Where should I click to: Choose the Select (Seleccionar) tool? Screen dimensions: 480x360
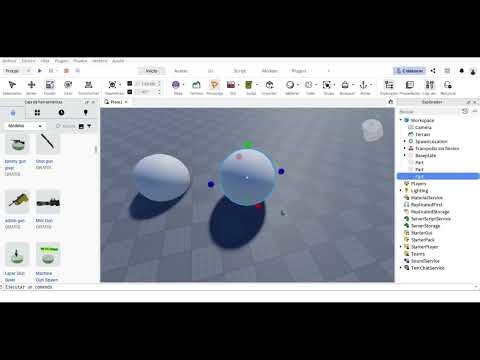pos(12,85)
